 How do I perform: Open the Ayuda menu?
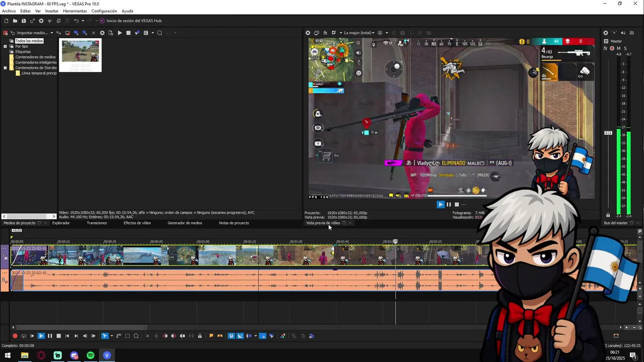127,11
